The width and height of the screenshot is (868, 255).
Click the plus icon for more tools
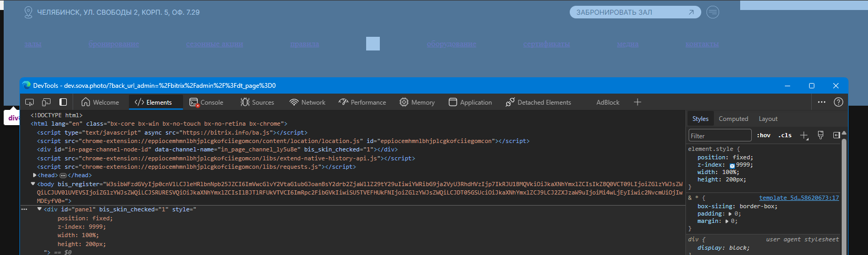click(x=638, y=102)
